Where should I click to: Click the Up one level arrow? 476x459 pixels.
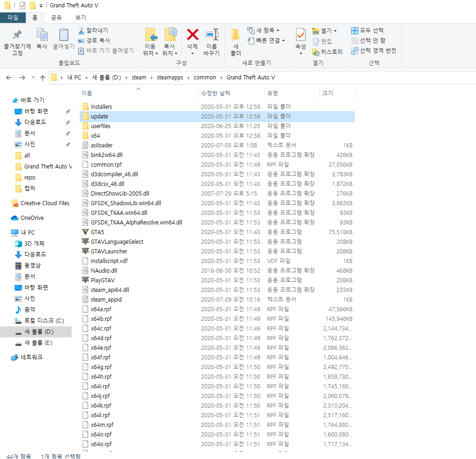(x=43, y=78)
